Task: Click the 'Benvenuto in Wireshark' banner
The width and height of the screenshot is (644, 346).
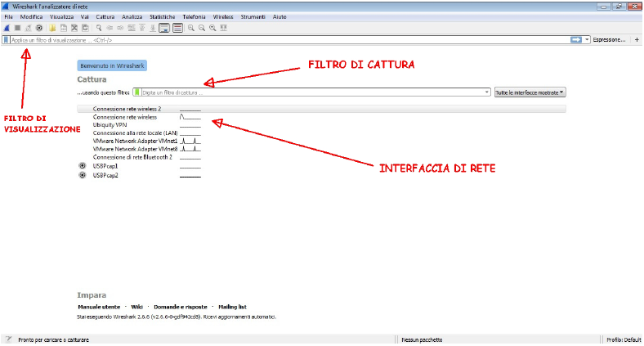Action: pos(112,65)
